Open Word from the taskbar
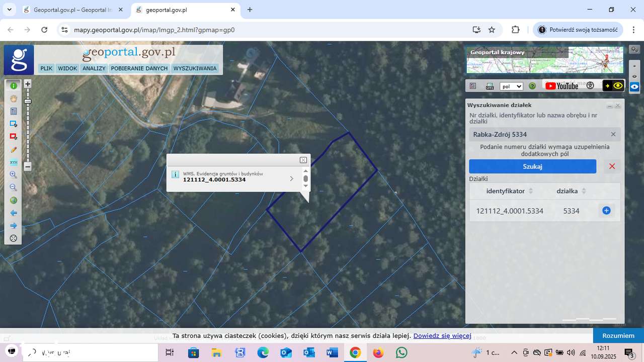 332,353
